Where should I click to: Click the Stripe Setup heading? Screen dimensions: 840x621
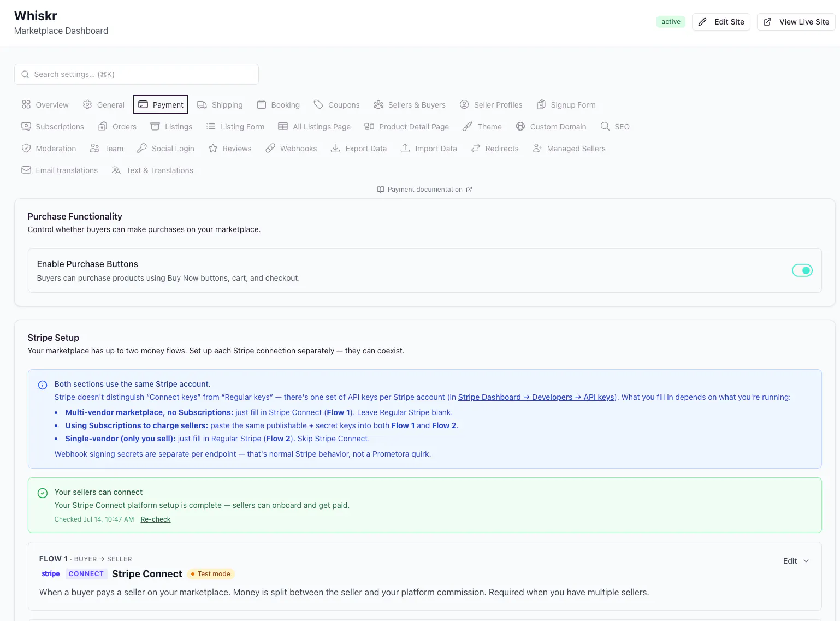[x=54, y=338]
